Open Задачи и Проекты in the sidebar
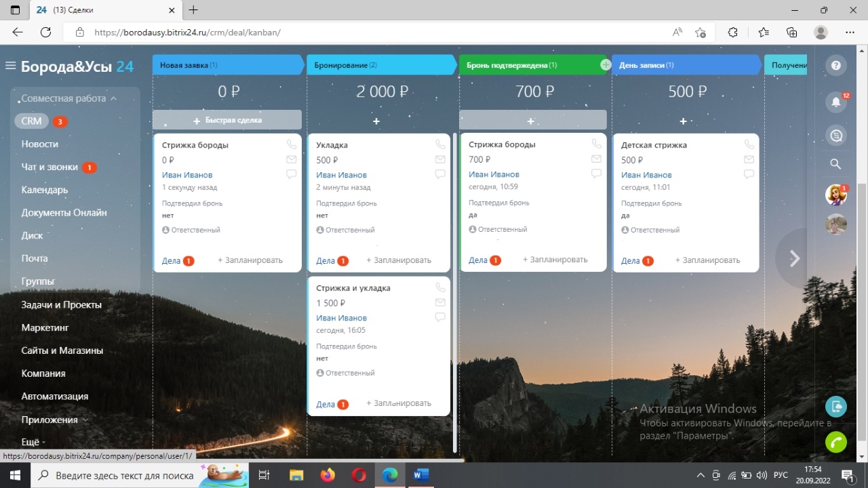The width and height of the screenshot is (868, 488). (x=62, y=304)
